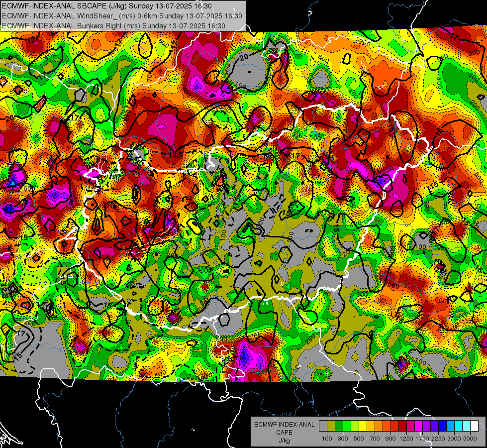487x448 pixels.
Task: Click the gray swatch in the CAPE legend
Action: pyautogui.click(x=323, y=426)
